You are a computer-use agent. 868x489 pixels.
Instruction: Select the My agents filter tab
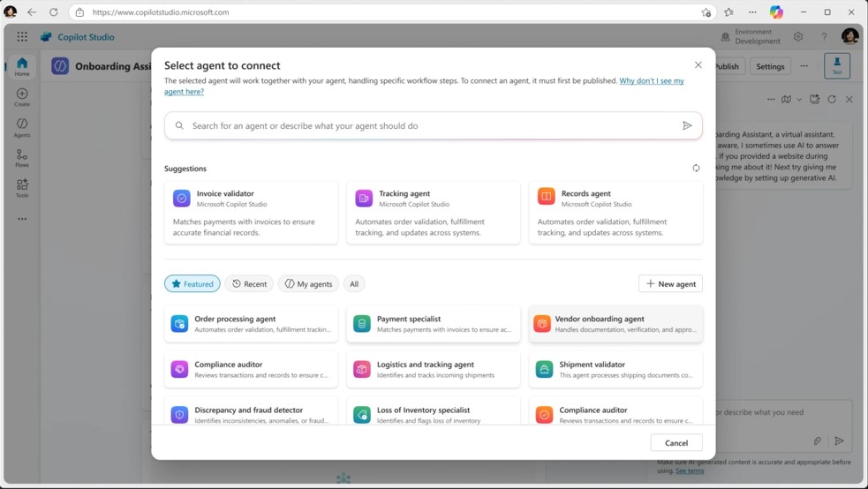[x=308, y=283]
